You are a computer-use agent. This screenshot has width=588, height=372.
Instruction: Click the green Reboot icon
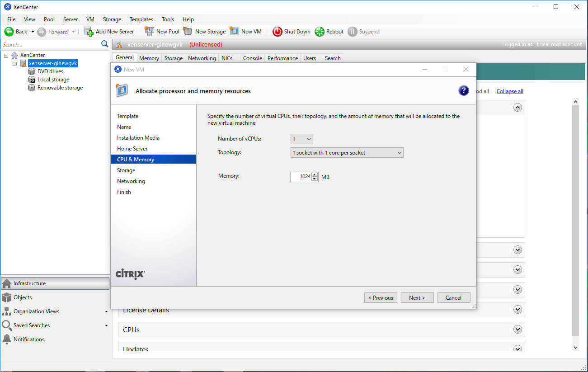click(320, 32)
